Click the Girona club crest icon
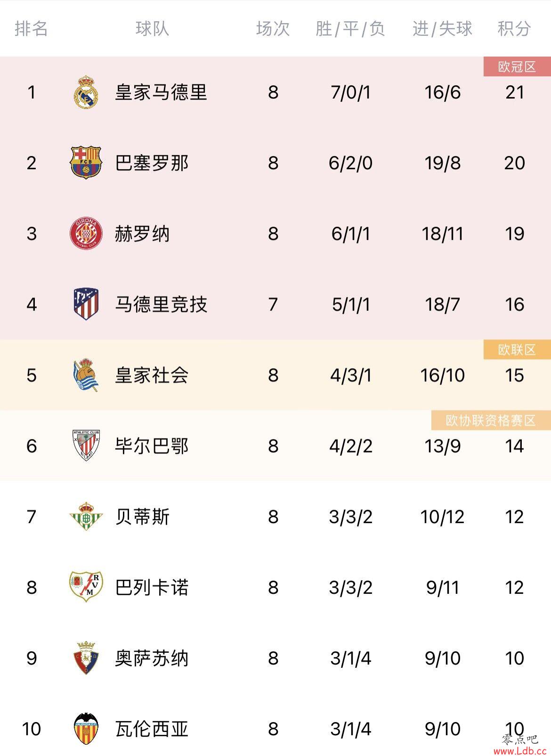This screenshot has width=551, height=756. point(86,233)
